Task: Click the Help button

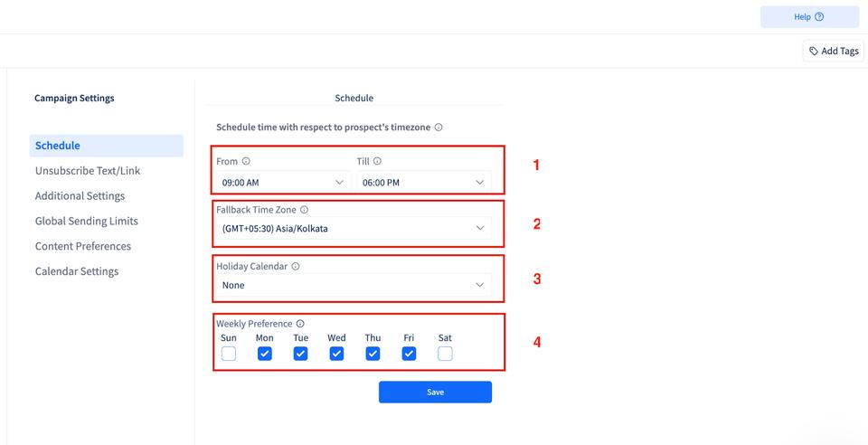Action: [x=809, y=16]
